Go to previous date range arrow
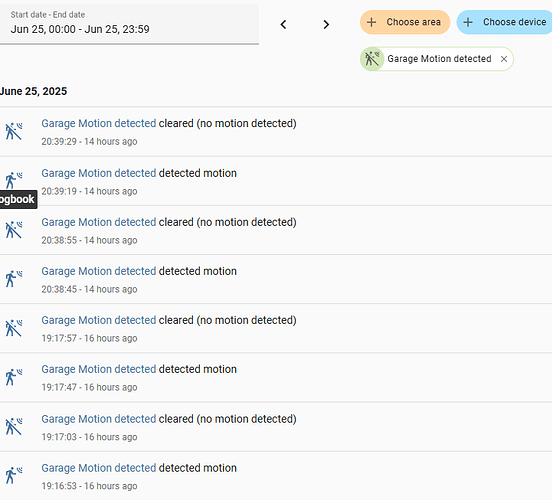Viewport: 552px width, 500px height. 283,24
